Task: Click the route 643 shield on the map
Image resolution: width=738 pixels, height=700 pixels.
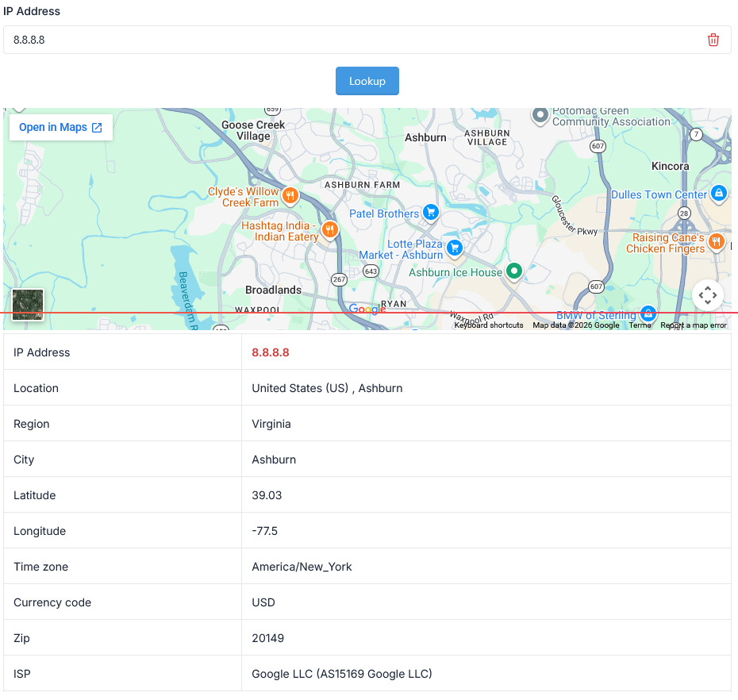Action: coord(371,271)
